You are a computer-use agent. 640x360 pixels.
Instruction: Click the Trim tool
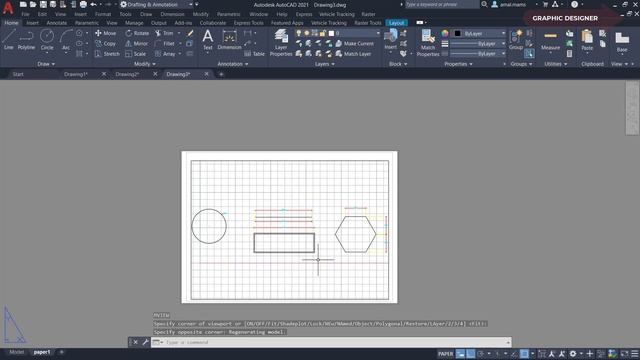coord(164,33)
